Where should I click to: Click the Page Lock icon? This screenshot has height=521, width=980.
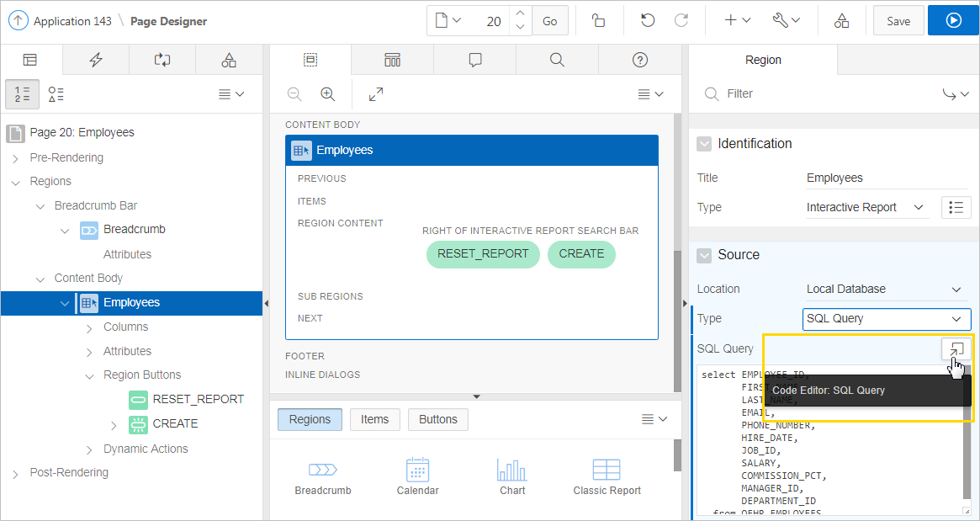pyautogui.click(x=598, y=21)
